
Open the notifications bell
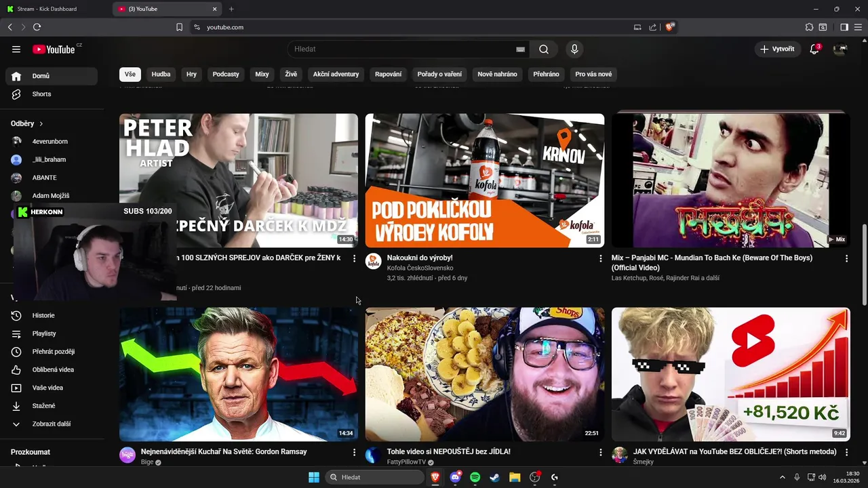[814, 49]
